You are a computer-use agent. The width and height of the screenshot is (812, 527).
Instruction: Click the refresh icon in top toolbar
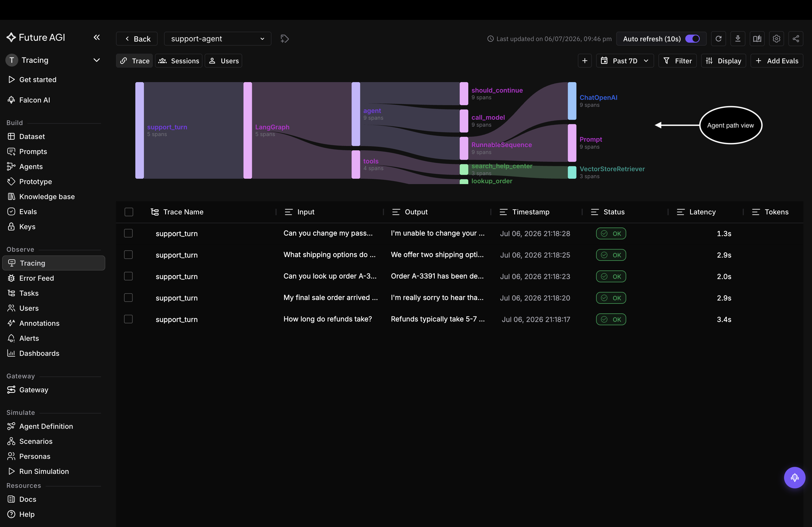tap(718, 39)
